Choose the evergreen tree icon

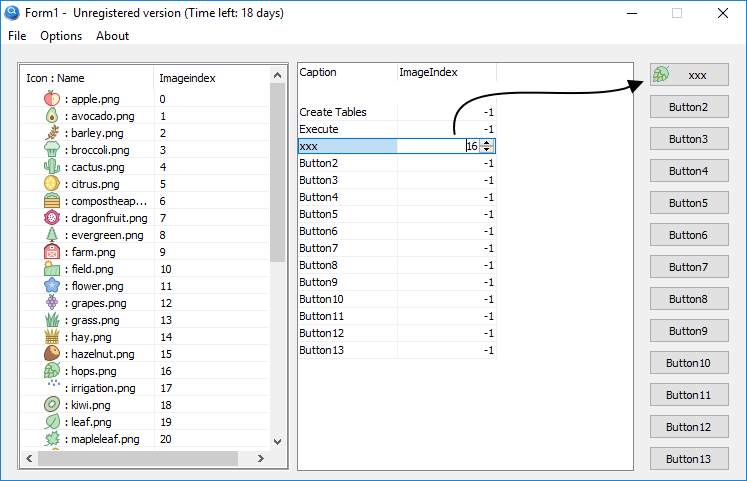pos(52,235)
